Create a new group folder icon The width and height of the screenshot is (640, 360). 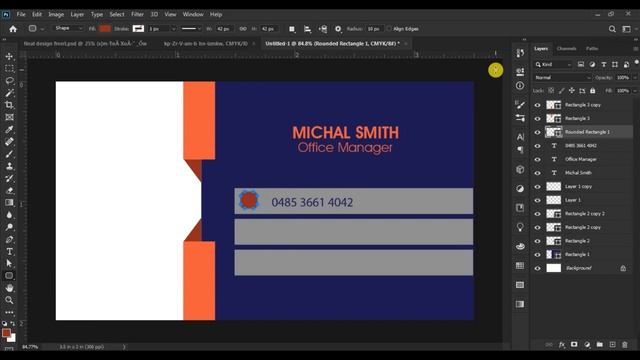[599, 345]
